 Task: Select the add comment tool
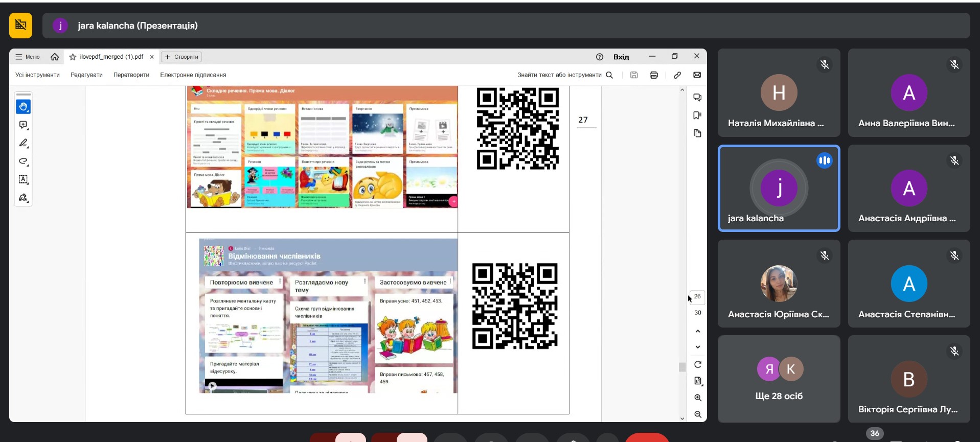pyautogui.click(x=24, y=125)
